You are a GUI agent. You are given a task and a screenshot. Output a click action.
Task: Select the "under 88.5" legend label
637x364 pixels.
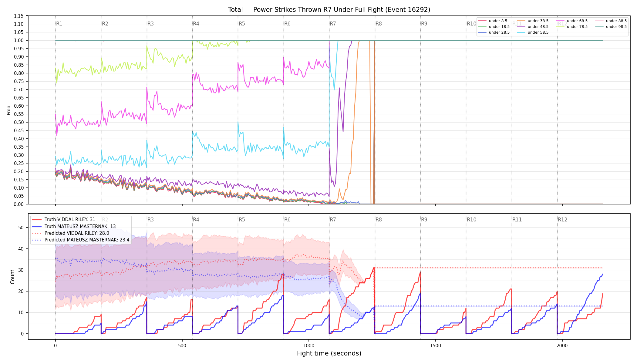(616, 21)
